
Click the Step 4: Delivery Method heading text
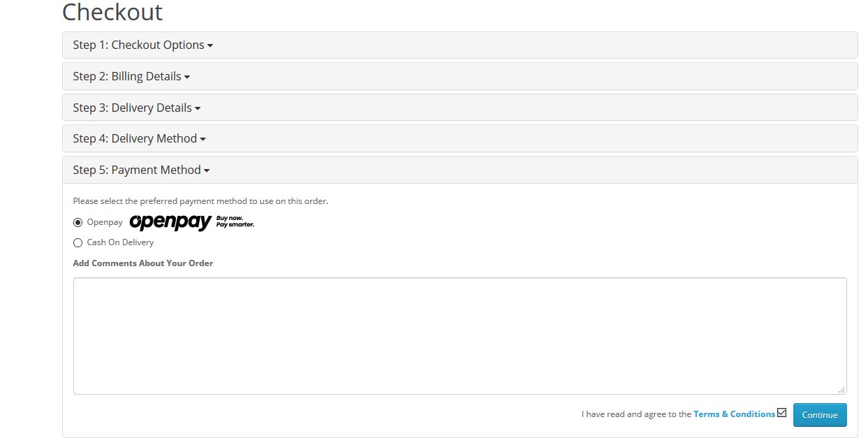click(x=135, y=138)
